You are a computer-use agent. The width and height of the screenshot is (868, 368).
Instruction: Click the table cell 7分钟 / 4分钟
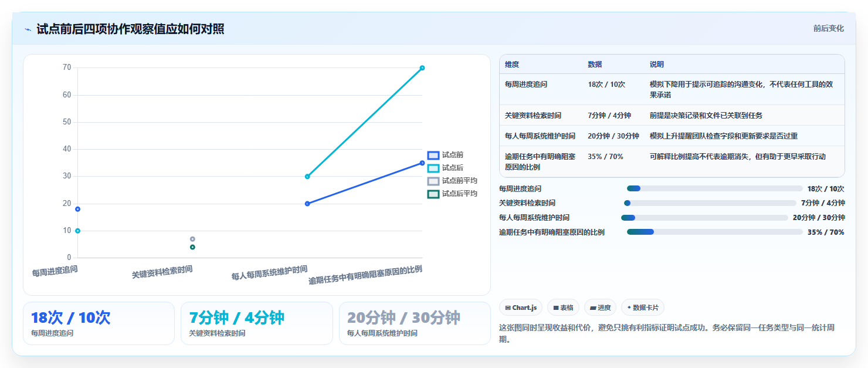tap(609, 116)
